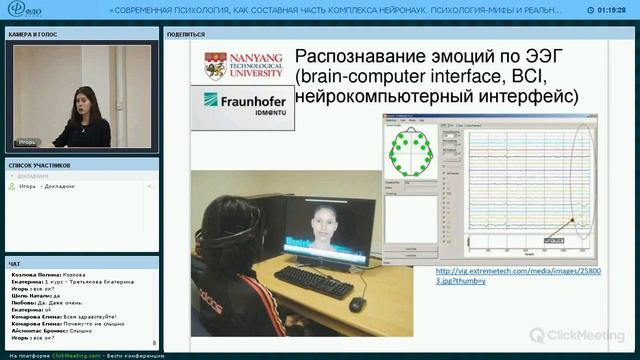Open the extremetech.com image link on the slide
640x360 pixels.
(x=518, y=276)
